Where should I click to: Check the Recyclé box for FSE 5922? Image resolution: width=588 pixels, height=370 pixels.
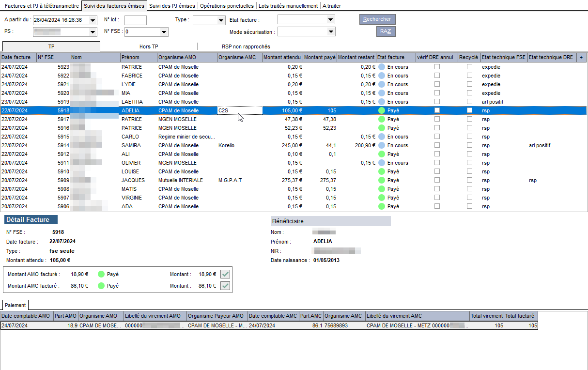(469, 76)
